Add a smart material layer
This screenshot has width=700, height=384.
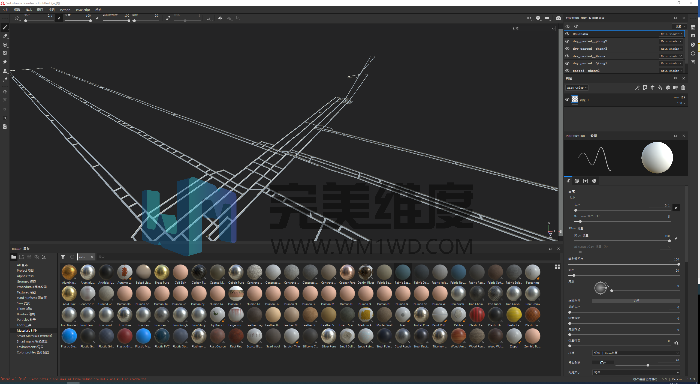pyautogui.click(x=668, y=88)
